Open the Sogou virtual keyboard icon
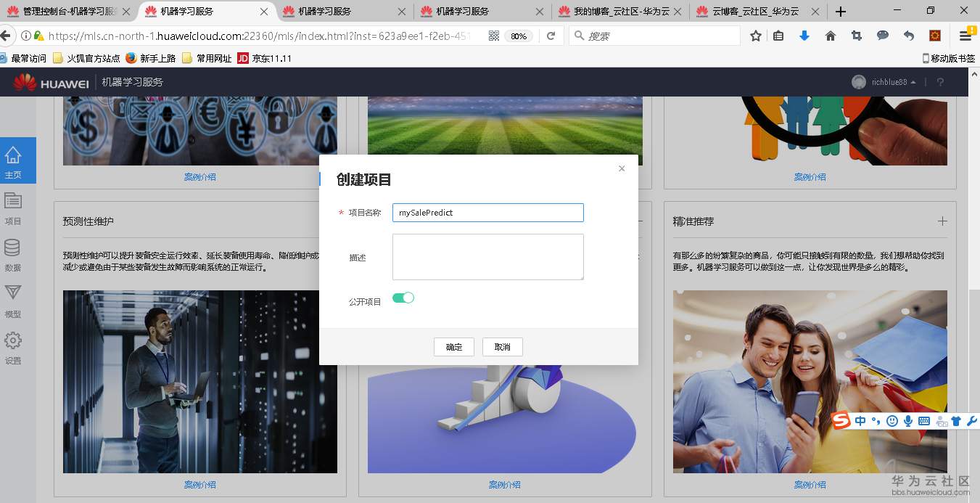 tap(923, 420)
